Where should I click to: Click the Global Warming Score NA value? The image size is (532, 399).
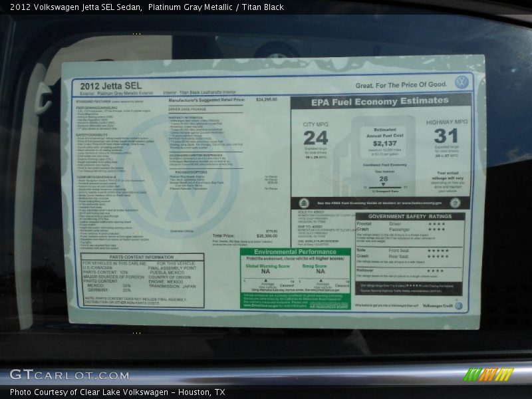point(265,271)
